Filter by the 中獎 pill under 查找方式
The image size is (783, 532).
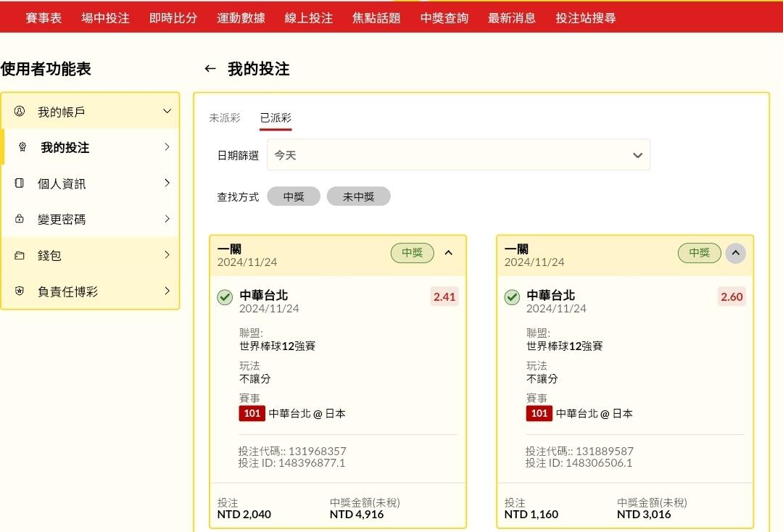coord(294,196)
